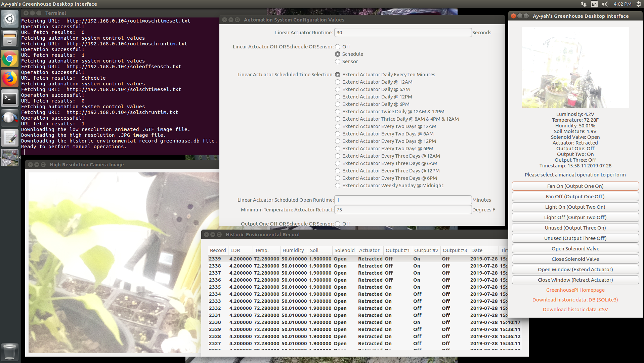Sort Historic Record by Output #2 column

(426, 250)
